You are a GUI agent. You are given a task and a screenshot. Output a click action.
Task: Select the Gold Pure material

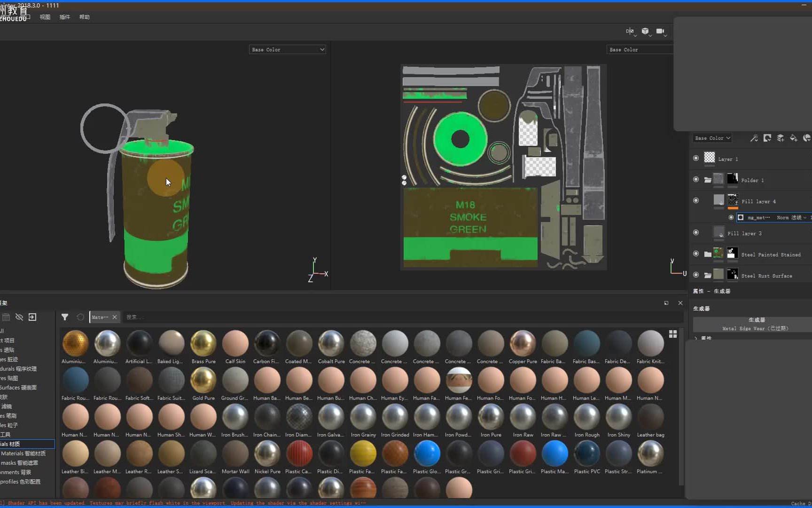pos(203,384)
